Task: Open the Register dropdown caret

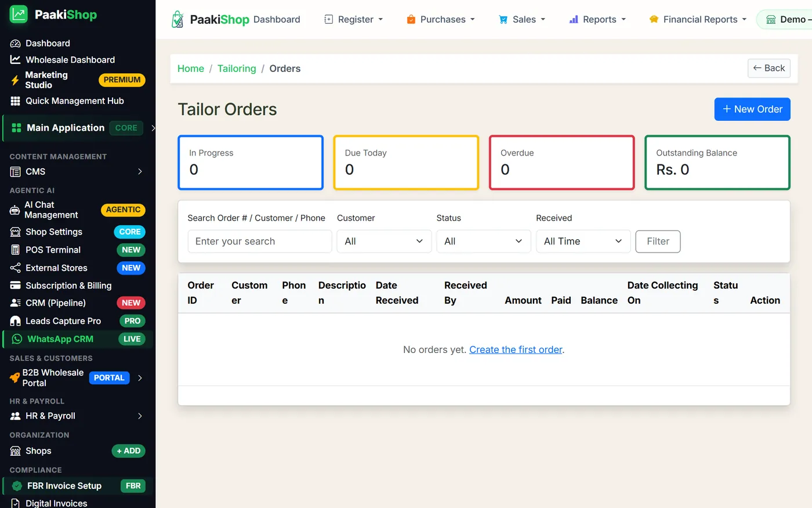Action: (380, 20)
